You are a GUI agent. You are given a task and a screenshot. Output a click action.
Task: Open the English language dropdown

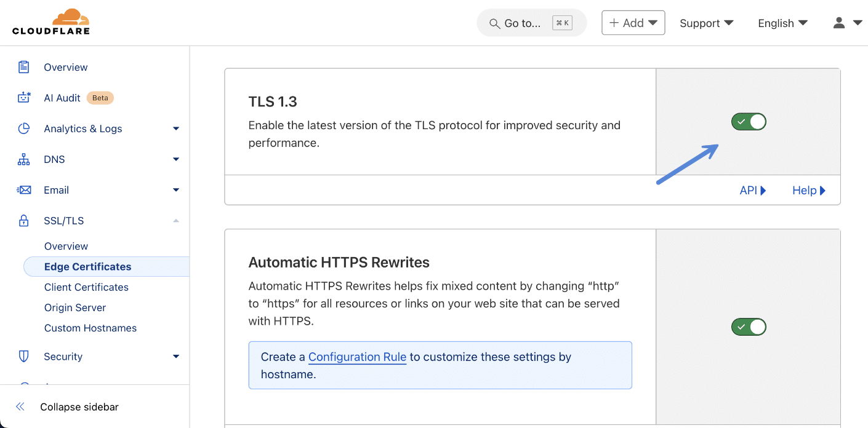(782, 23)
